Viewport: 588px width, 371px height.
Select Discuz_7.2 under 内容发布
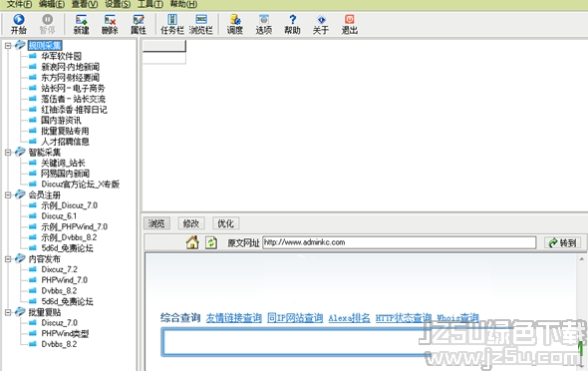point(59,269)
